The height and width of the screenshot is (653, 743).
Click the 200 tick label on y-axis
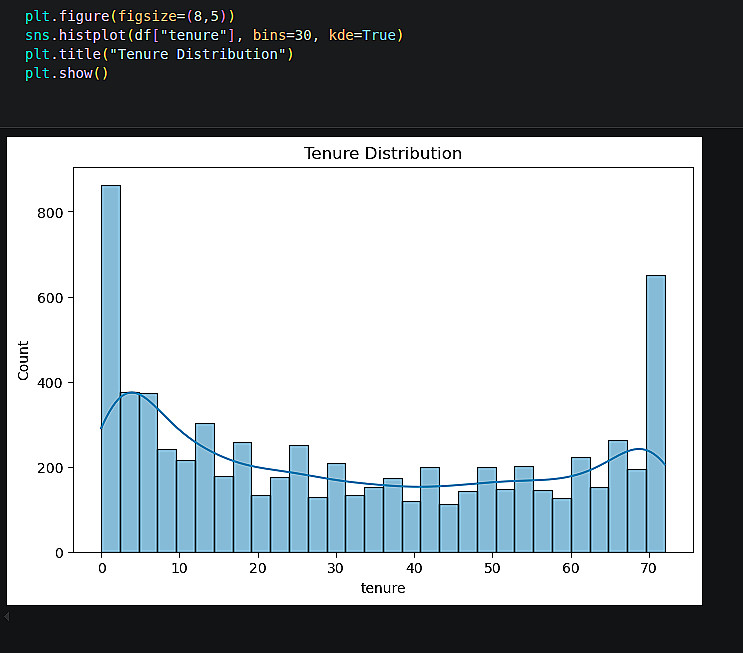53,468
